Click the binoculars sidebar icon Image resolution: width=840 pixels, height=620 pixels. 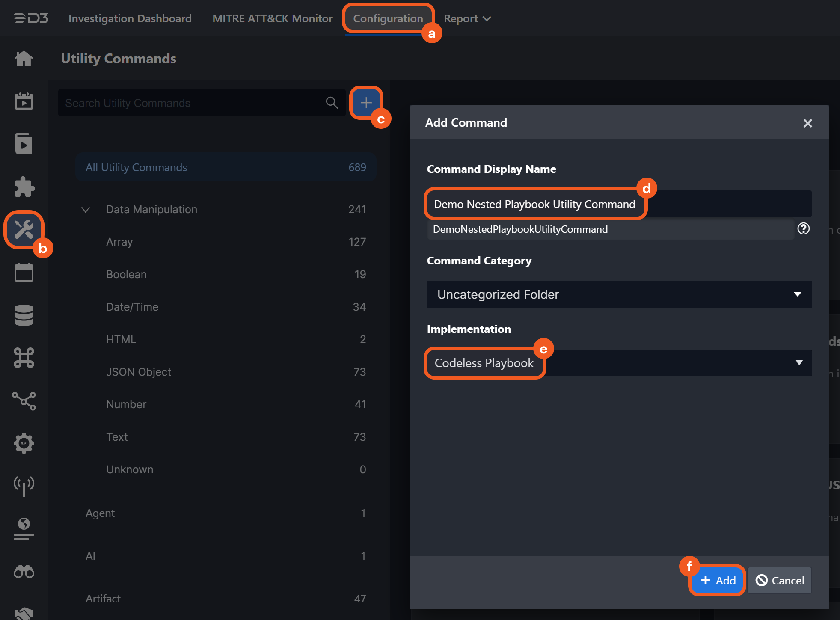pos(24,572)
